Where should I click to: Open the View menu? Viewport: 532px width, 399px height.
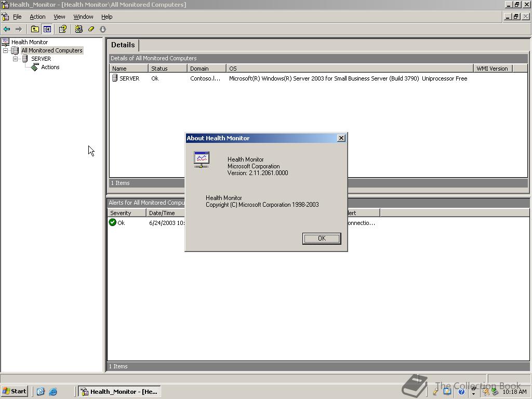(x=59, y=17)
